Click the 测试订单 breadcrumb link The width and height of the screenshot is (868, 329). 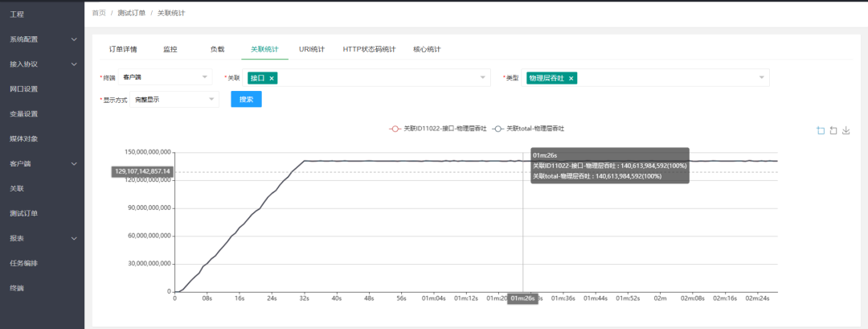(x=132, y=13)
